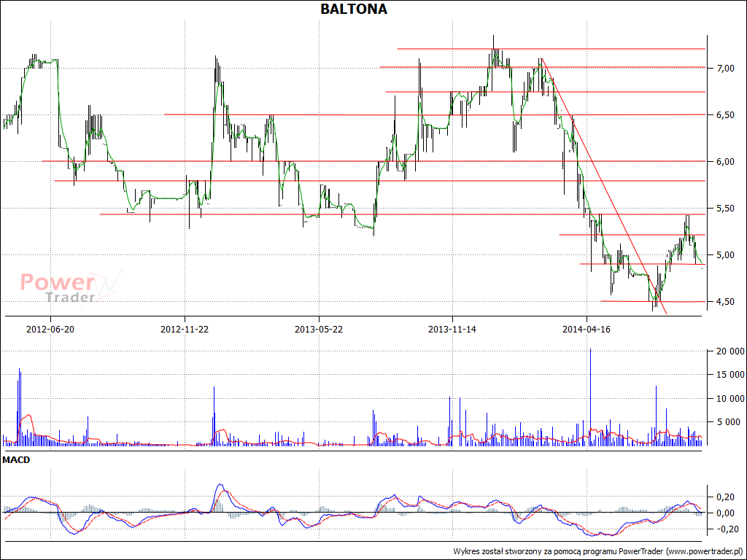Image resolution: width=747 pixels, height=560 pixels.
Task: Click the 2012-06-20 date label
Action: click(50, 329)
